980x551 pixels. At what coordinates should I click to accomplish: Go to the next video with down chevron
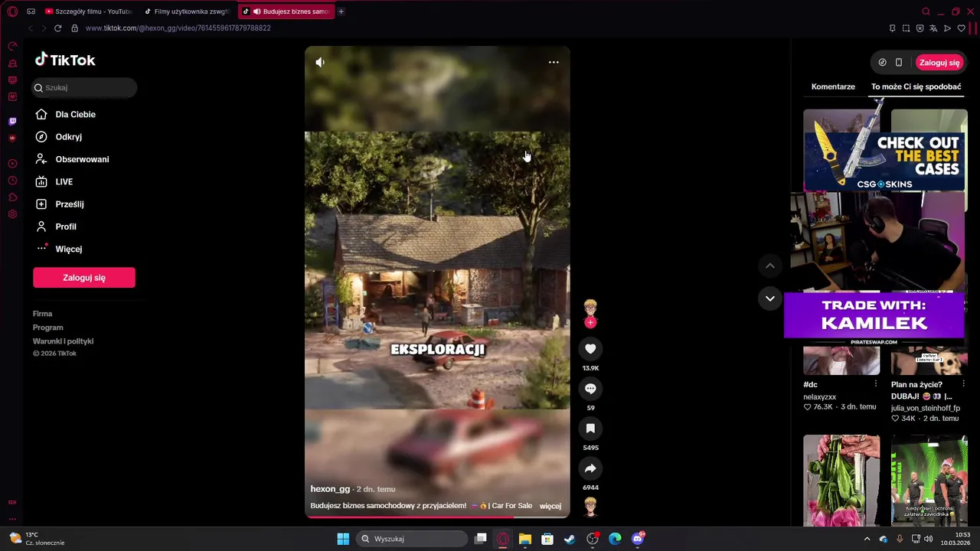point(770,298)
